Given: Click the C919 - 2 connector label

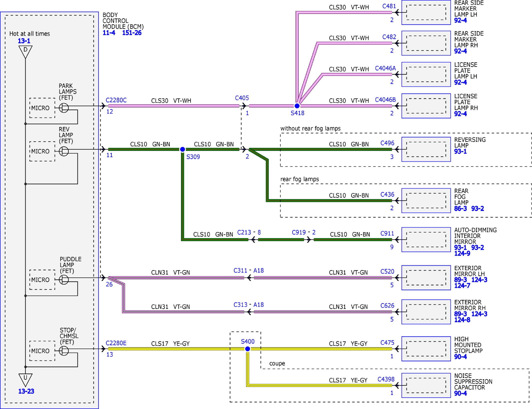Looking at the screenshot, I should click(x=304, y=232).
